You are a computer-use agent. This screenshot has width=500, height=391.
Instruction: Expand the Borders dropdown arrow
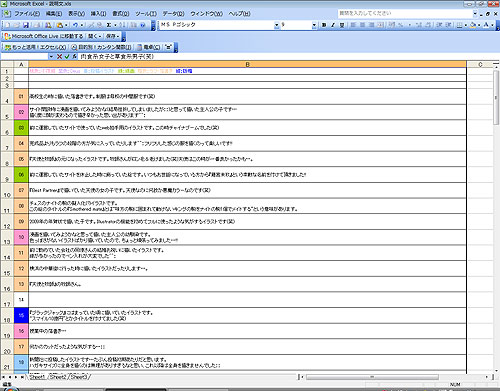tap(465, 25)
